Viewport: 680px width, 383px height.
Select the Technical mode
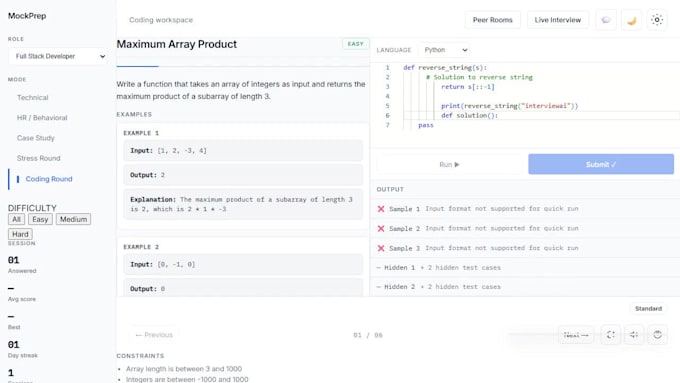tap(33, 98)
